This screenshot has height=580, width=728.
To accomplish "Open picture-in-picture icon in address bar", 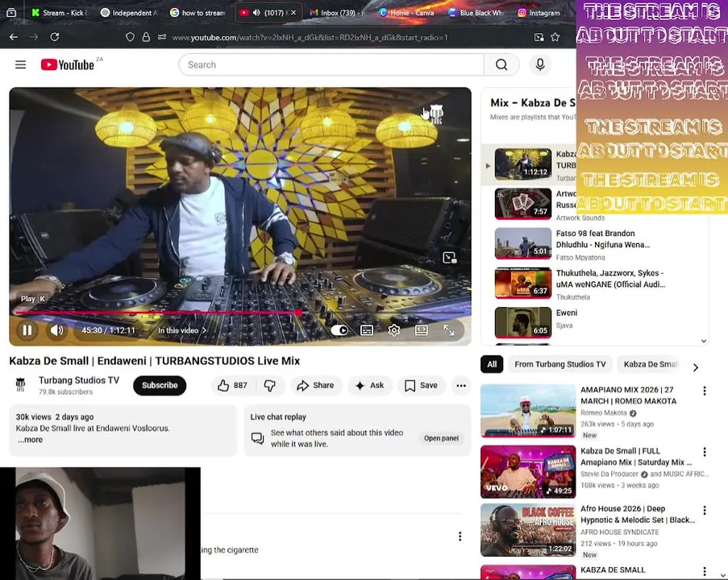I will (539, 37).
